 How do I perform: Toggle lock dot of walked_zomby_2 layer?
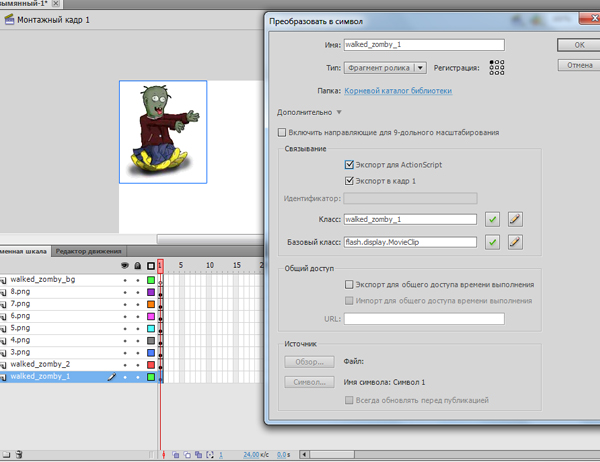coord(138,365)
